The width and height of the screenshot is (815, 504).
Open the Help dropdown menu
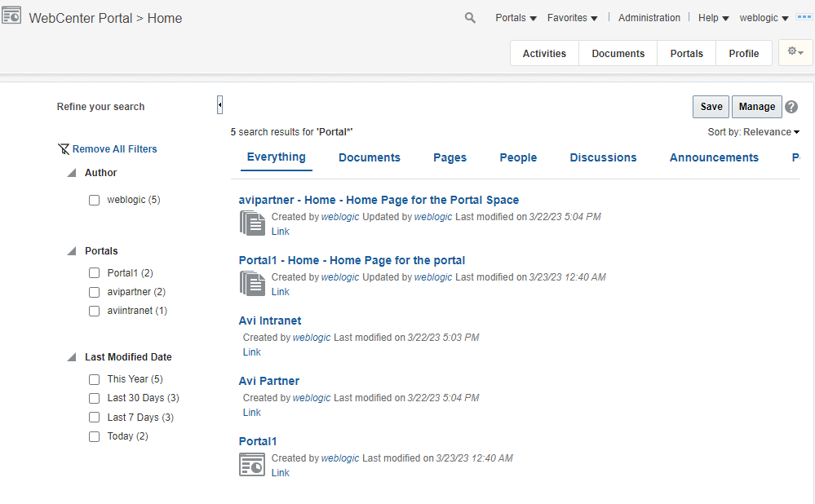pos(713,18)
